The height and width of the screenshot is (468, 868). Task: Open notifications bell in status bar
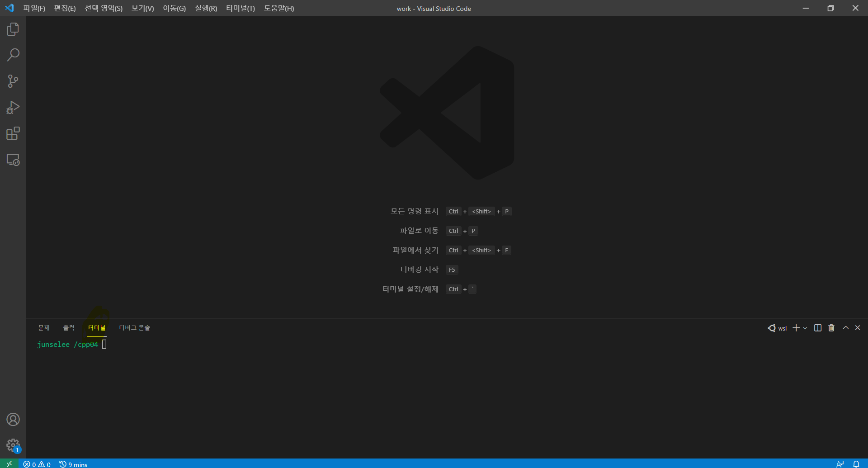coord(856,464)
